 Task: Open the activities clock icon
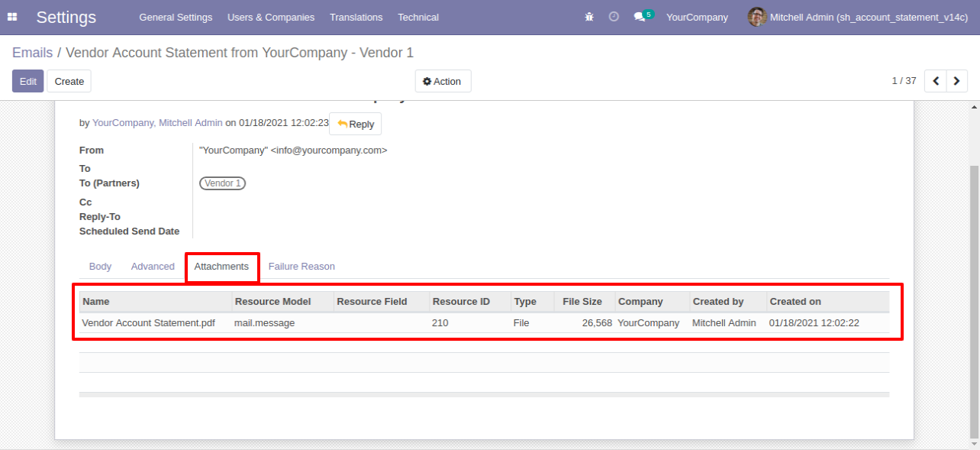(614, 17)
